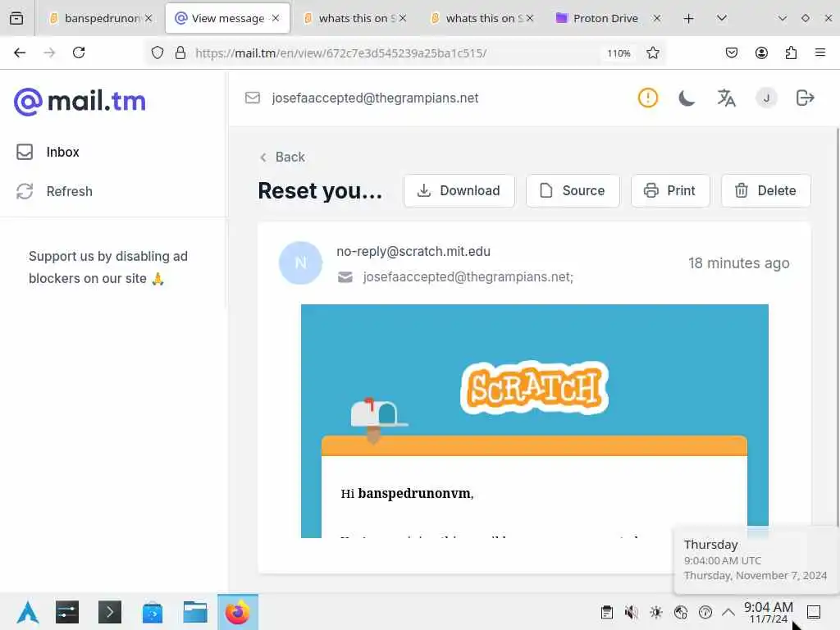Download the Reset email message

point(459,190)
